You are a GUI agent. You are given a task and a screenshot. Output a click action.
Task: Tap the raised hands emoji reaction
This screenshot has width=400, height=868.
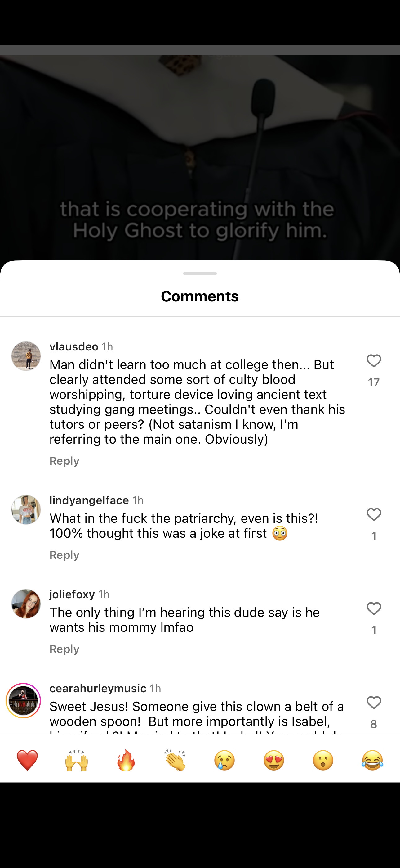[x=76, y=761]
